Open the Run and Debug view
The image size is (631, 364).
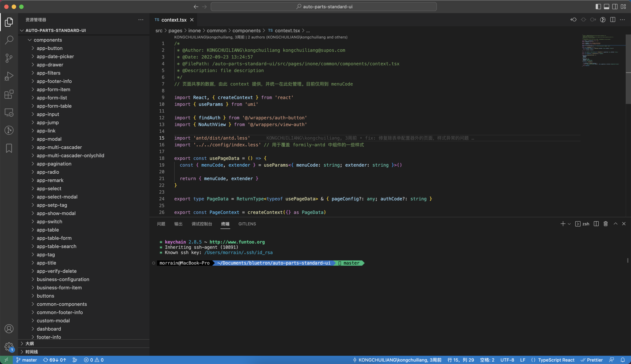pyautogui.click(x=9, y=76)
